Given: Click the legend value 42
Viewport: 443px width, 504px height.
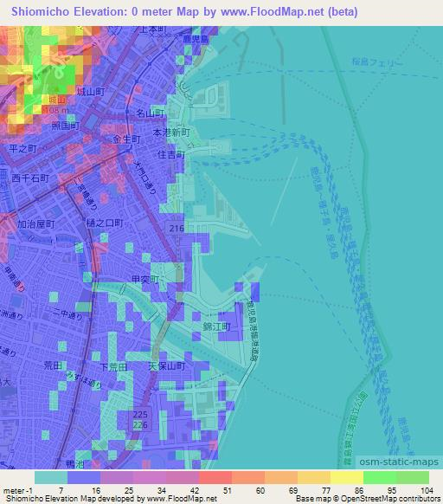Looking at the screenshot, I should 195,491.
